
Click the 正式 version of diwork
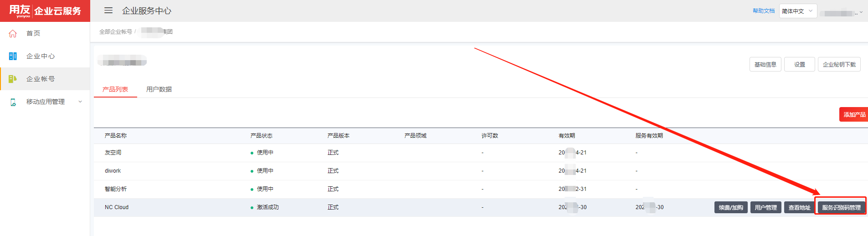[x=333, y=171]
